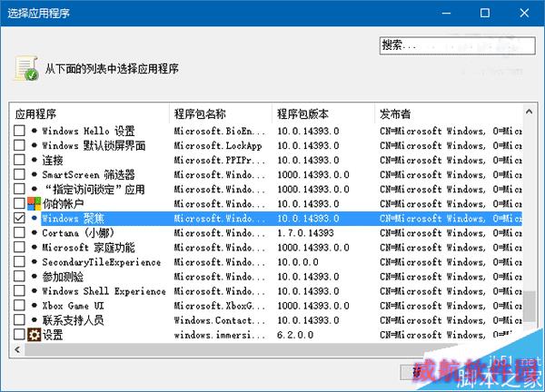Click the Microsoft.LockApp package name cell

[218, 145]
